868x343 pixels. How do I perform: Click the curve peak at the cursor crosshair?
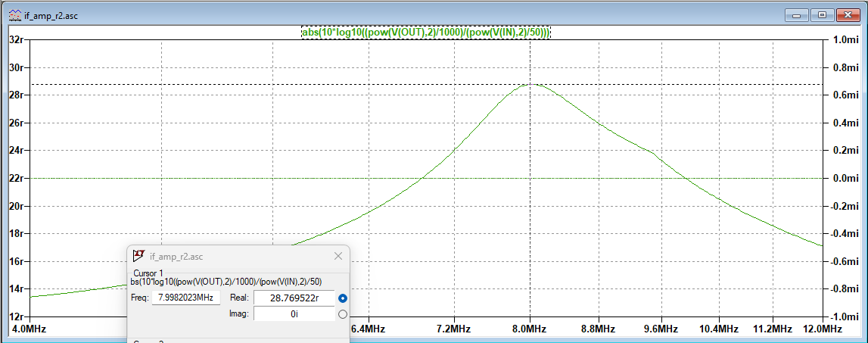click(x=530, y=84)
